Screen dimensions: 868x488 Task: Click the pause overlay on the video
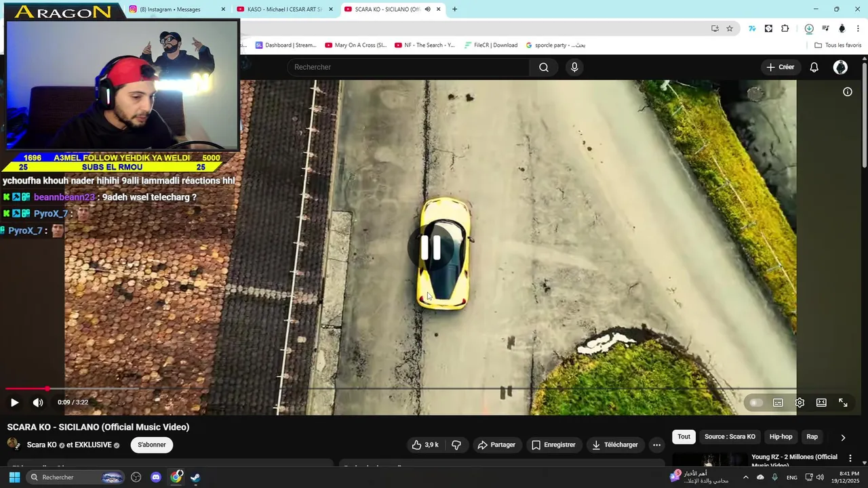[431, 247]
